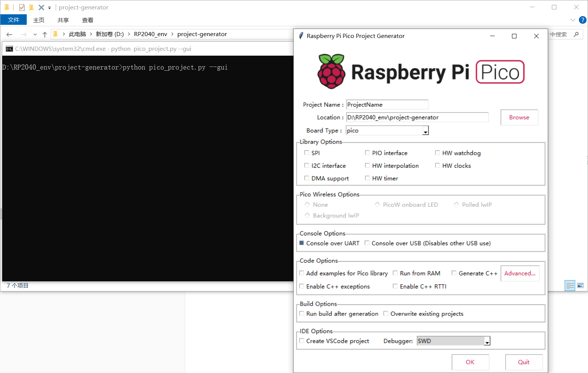Open recent locations dropdown arrow

tap(35, 34)
